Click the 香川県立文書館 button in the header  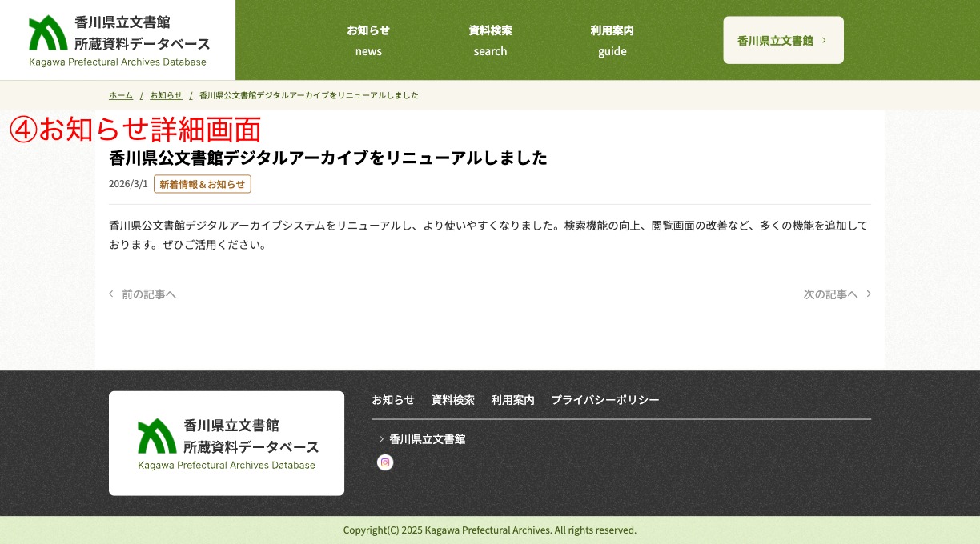point(783,40)
